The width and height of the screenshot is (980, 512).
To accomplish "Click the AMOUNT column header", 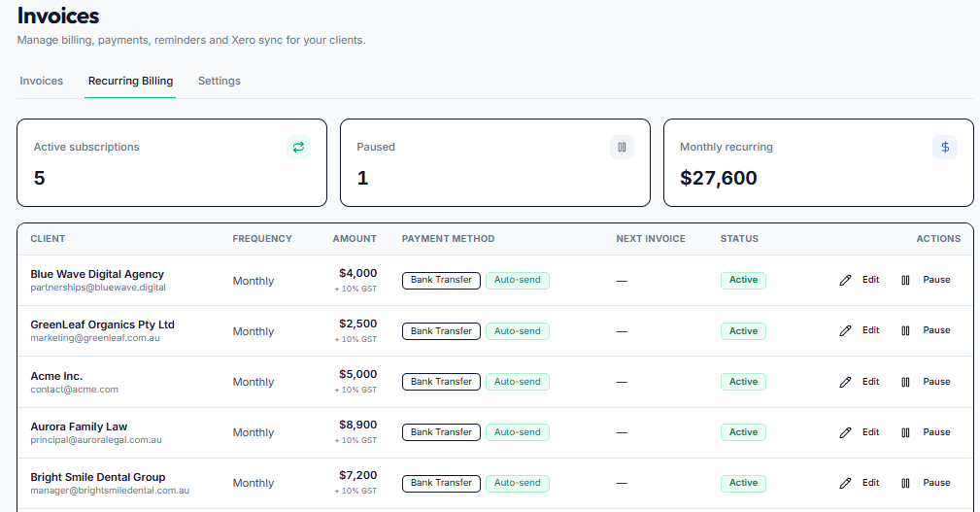I will click(355, 239).
